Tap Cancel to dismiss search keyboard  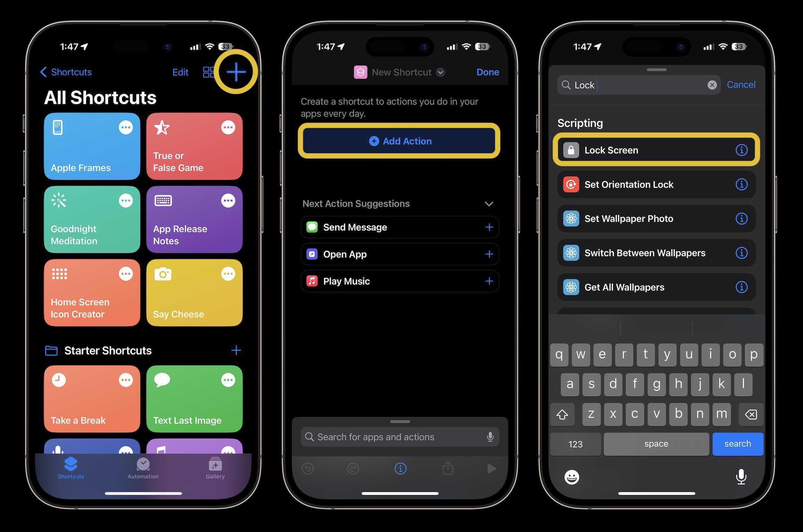tap(741, 84)
